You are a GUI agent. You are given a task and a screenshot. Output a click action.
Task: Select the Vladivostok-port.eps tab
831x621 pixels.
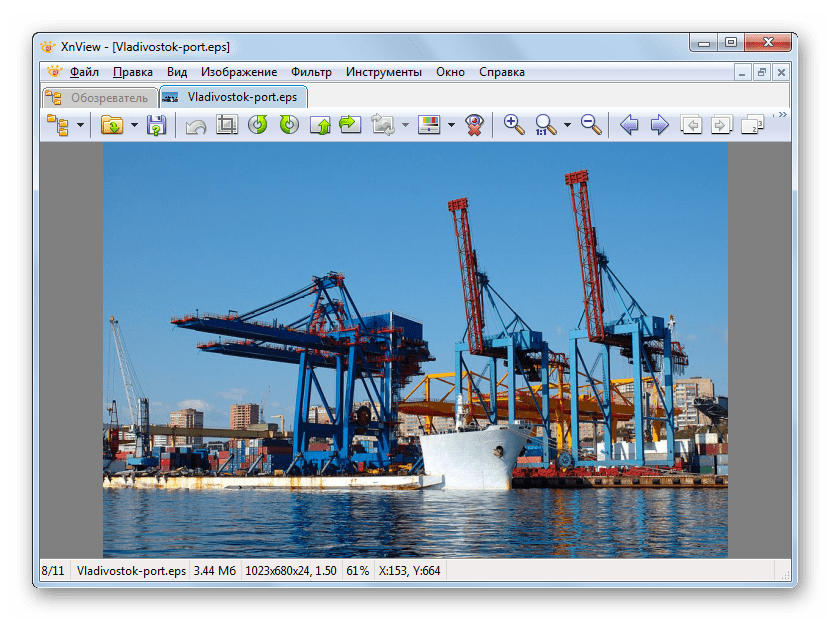click(234, 97)
